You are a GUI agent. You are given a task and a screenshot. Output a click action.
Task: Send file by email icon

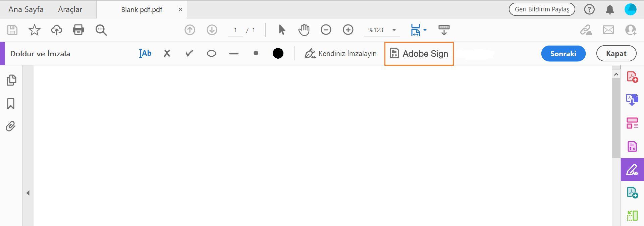point(608,30)
